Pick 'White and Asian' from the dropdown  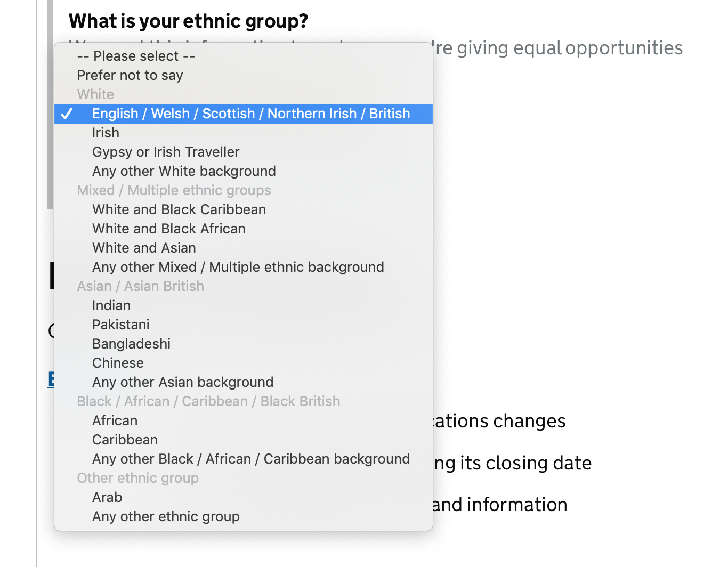pos(143,248)
